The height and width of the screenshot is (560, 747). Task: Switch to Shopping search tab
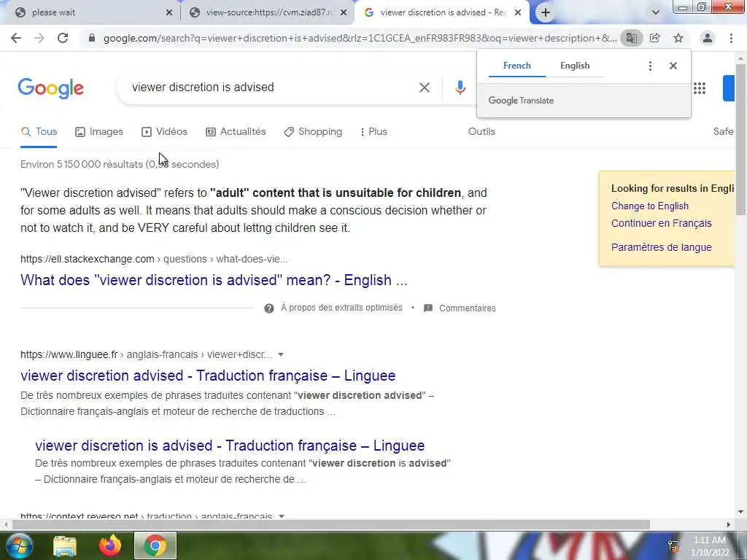[312, 132]
